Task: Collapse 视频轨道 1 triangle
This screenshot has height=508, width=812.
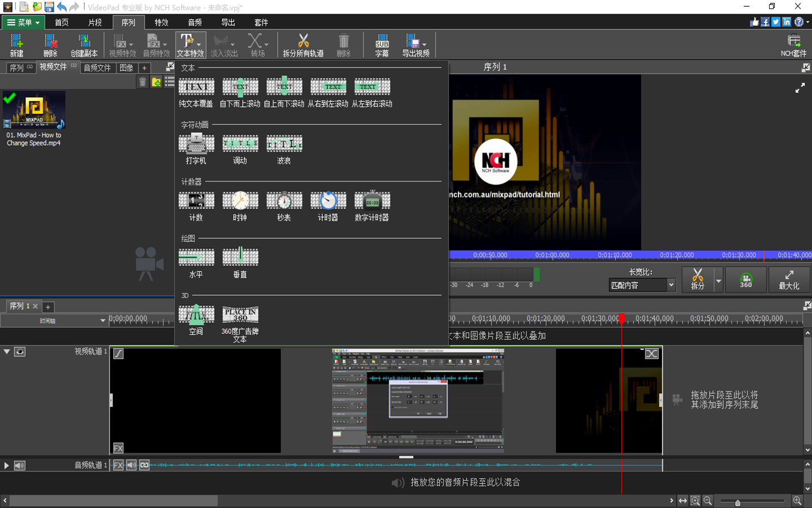Action: click(7, 352)
